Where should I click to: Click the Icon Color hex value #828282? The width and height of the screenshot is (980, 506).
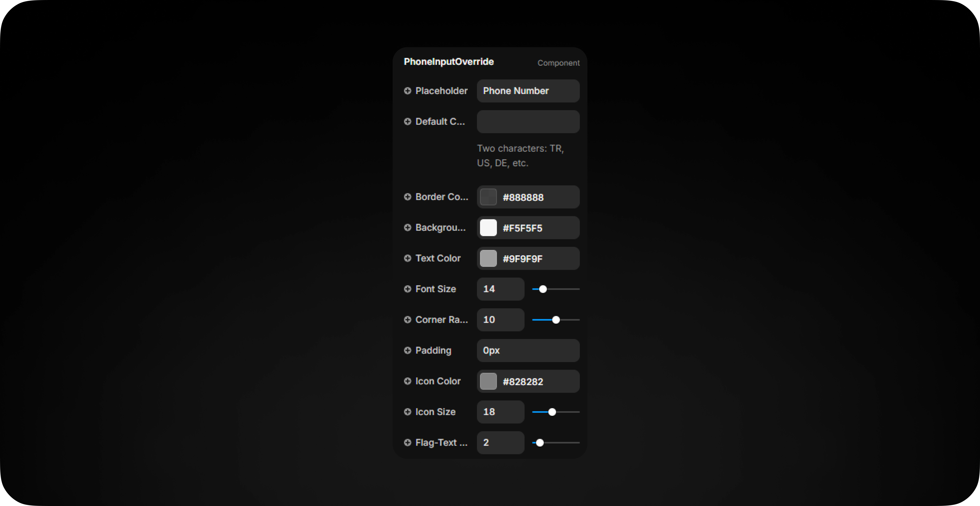523,382
